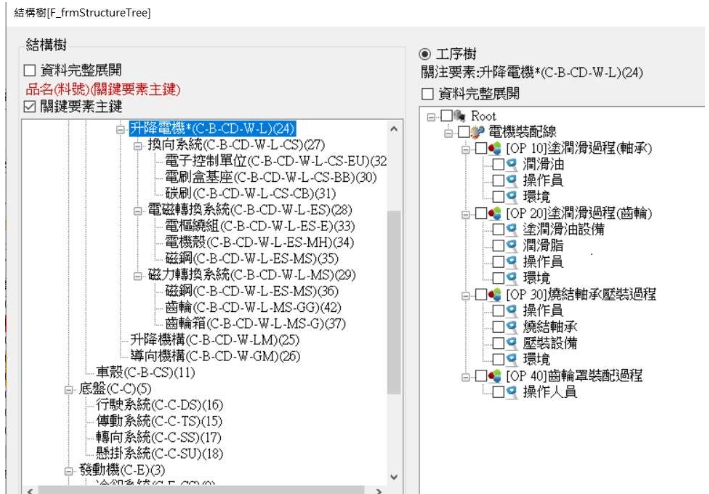The width and height of the screenshot is (709, 494).
Task: Collapse the 發動機(C-E)(3) node
Action: pos(69,471)
